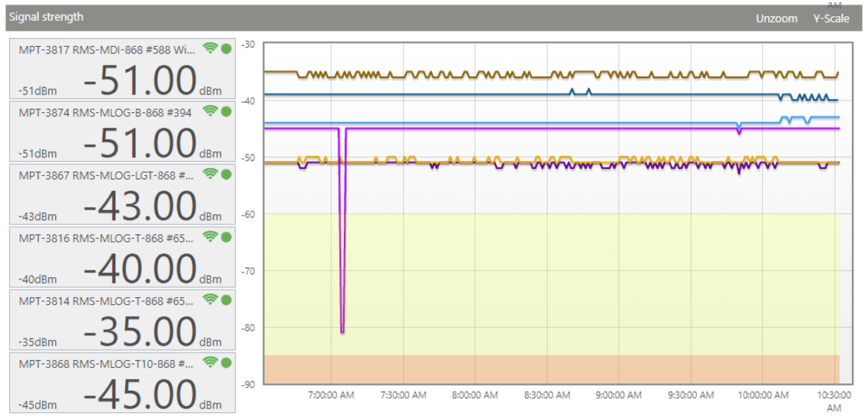Click the green status dot on MPT-3817 card
This screenshot has width=868, height=420.
(x=226, y=49)
